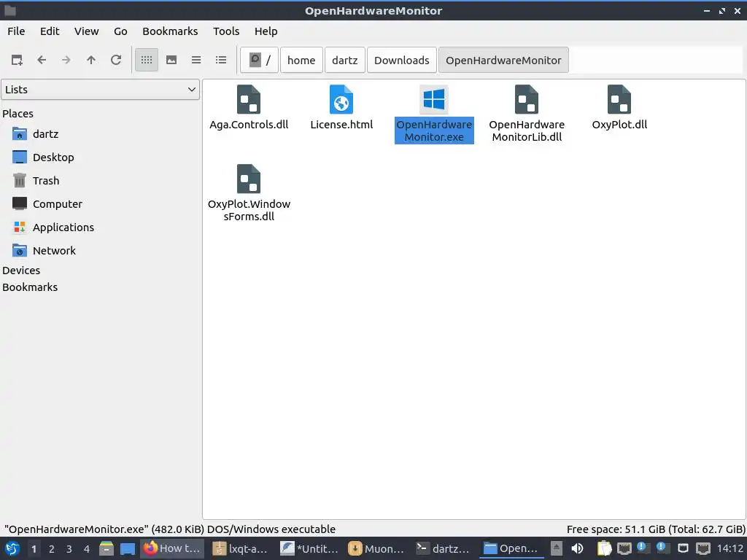
Task: Select OpenHardwareMonitor.exe file
Action: 434,114
